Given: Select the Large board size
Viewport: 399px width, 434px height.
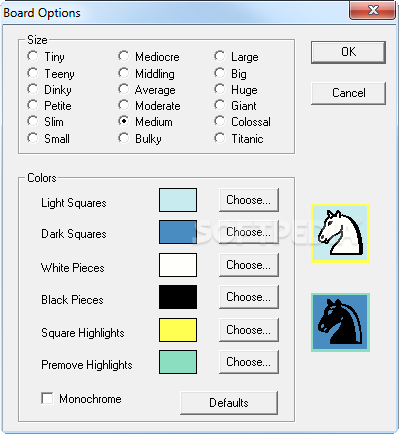Looking at the screenshot, I should (219, 56).
